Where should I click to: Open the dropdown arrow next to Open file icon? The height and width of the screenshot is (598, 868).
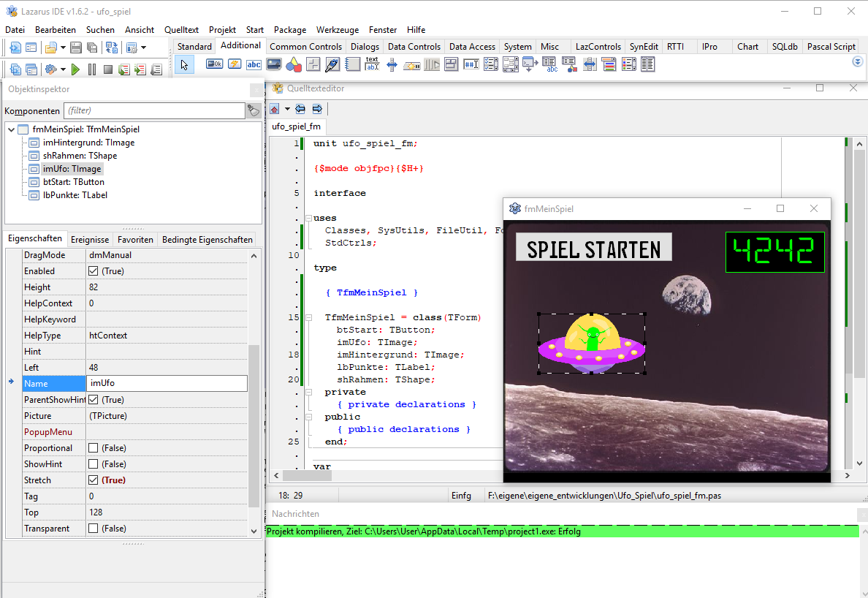click(61, 48)
